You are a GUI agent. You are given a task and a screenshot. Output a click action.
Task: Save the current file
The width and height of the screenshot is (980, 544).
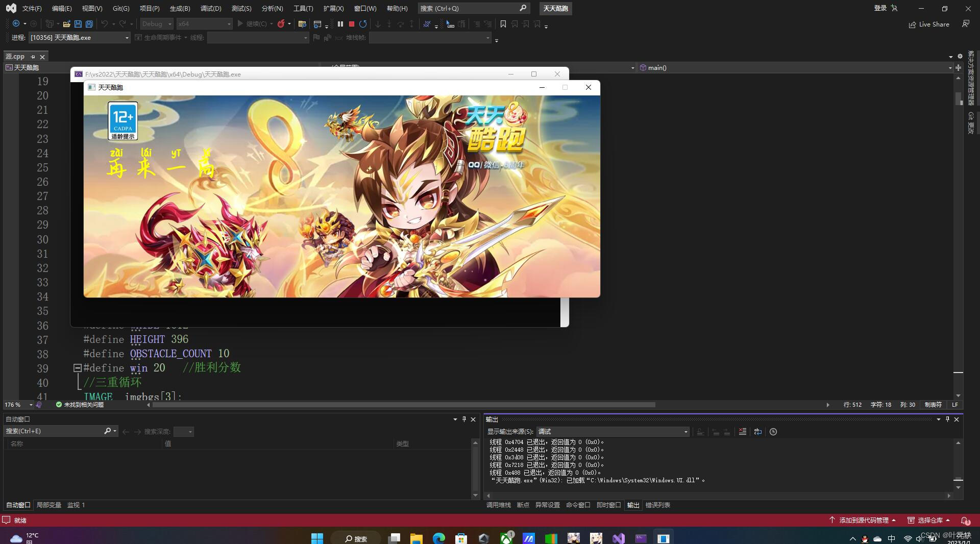pos(78,24)
